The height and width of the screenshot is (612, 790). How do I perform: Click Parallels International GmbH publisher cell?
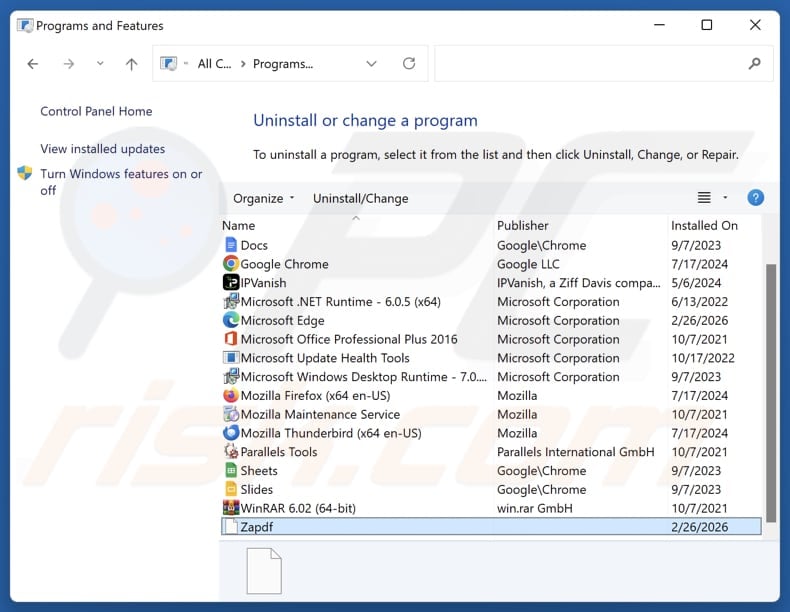(x=575, y=452)
